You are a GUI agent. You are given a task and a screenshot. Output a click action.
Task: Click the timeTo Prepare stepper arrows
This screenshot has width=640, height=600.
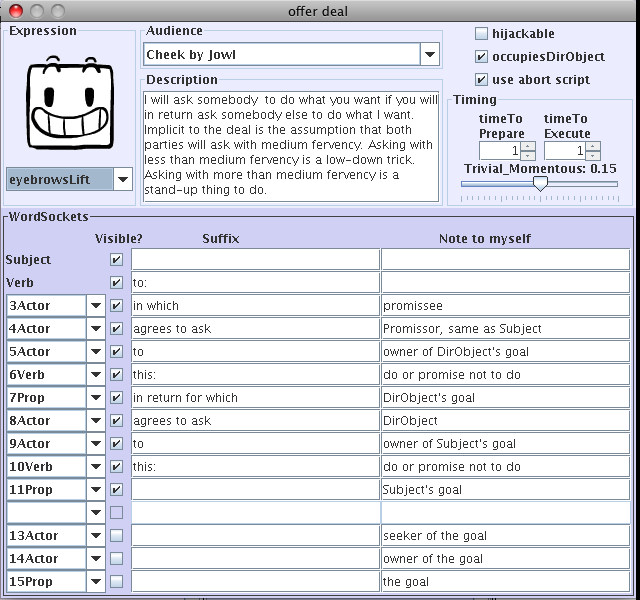528,151
